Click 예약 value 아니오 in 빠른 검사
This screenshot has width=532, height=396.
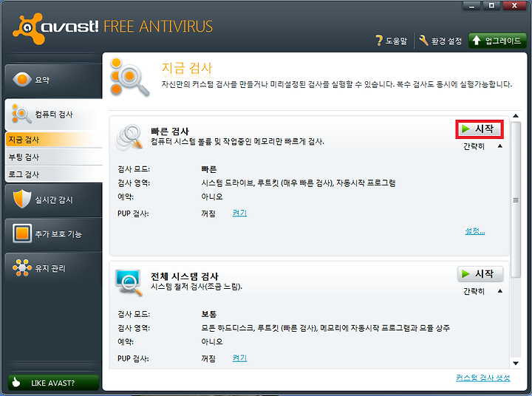click(212, 197)
